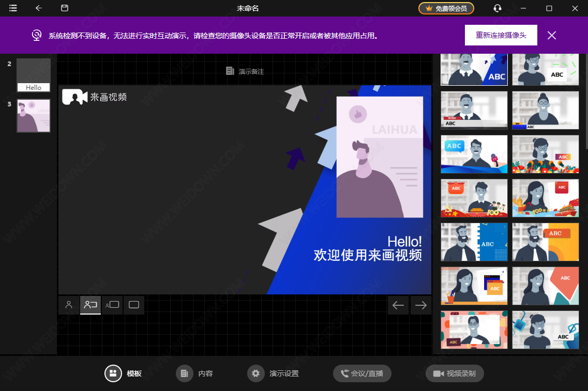Screen dimensions: 588x391
Task: Pick the man template with blue ABC arrows
Action: pos(474,69)
